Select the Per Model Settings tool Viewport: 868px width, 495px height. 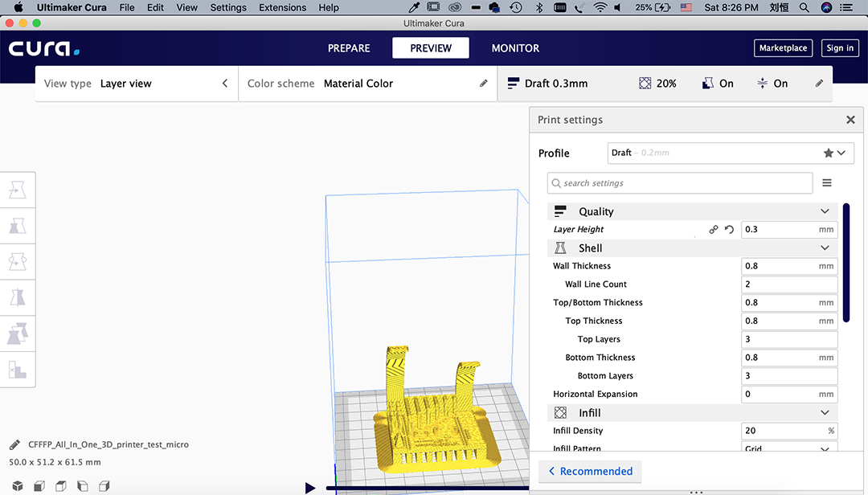coord(18,333)
